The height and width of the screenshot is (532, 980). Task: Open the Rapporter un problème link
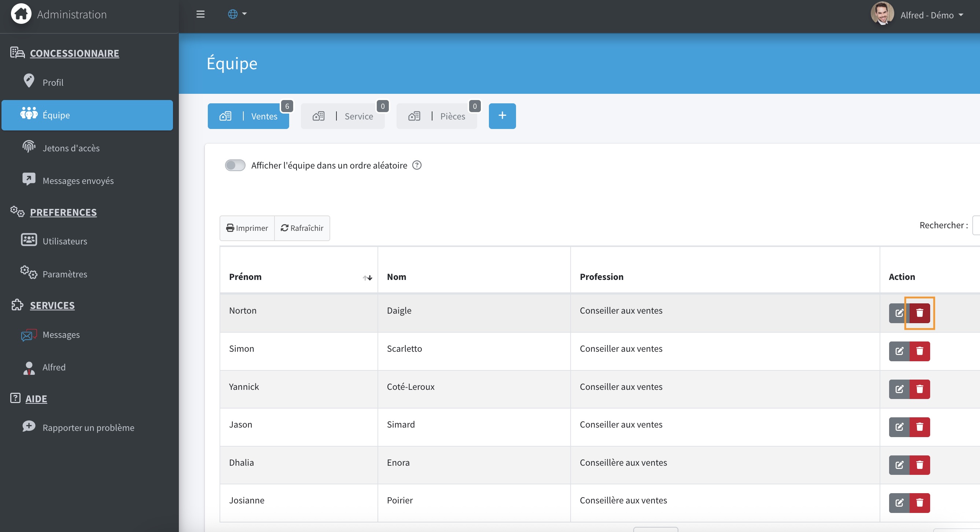88,428
